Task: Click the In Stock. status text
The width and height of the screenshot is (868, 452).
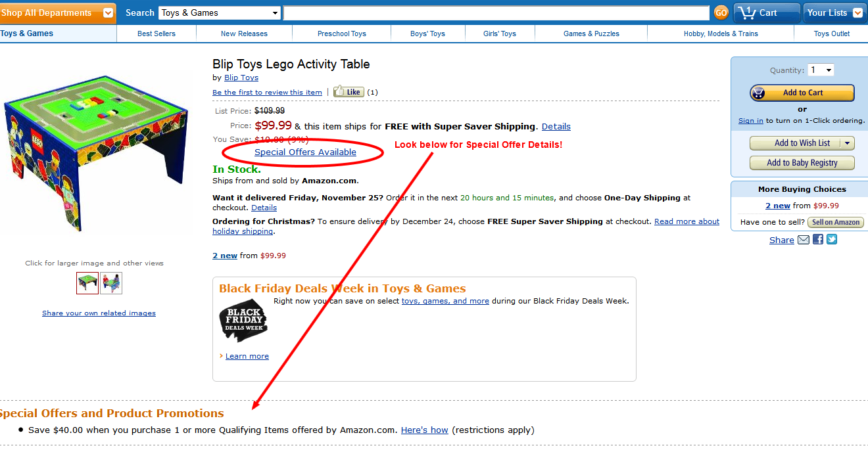Action: pyautogui.click(x=237, y=169)
